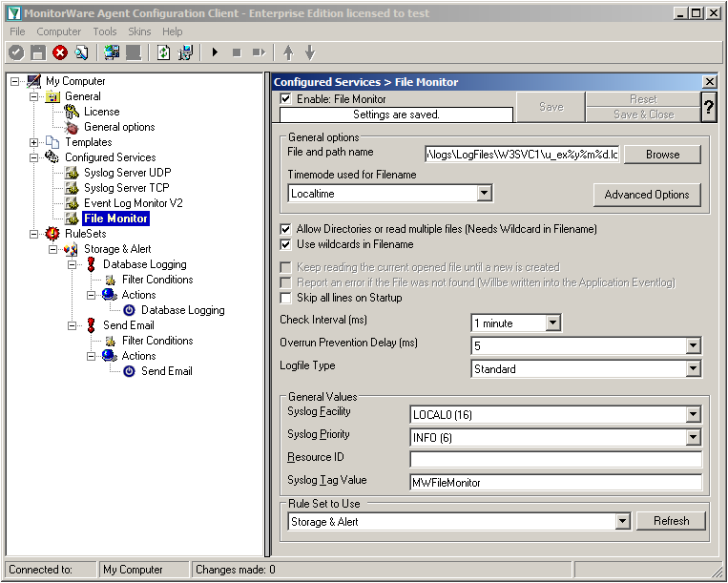Toggle Use wildcards in Filename checkbox
The image size is (728, 583).
tap(286, 244)
